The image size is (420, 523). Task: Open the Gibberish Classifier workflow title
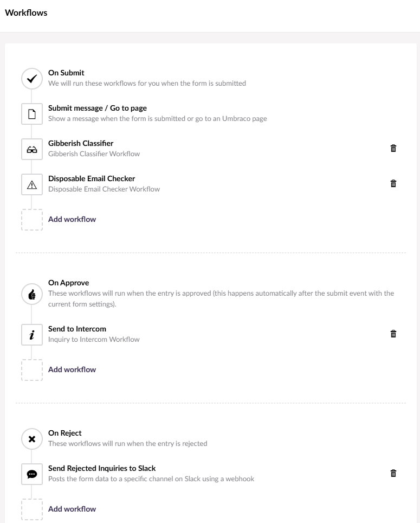[81, 143]
